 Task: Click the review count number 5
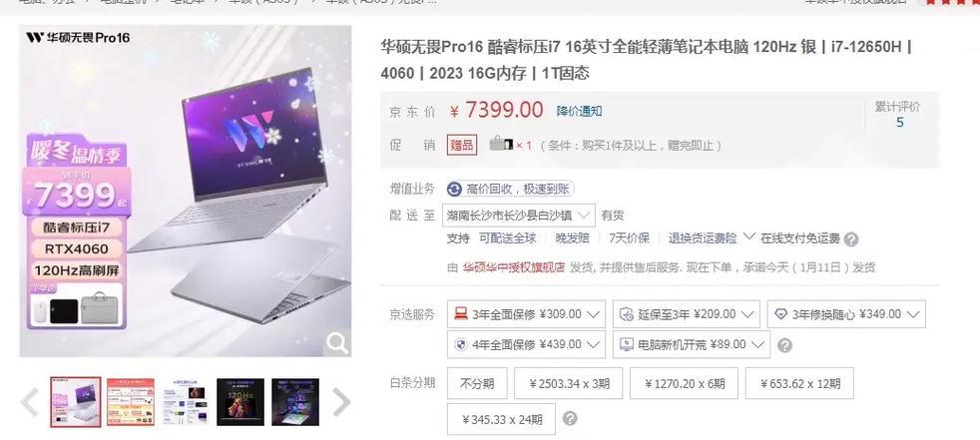pyautogui.click(x=899, y=123)
